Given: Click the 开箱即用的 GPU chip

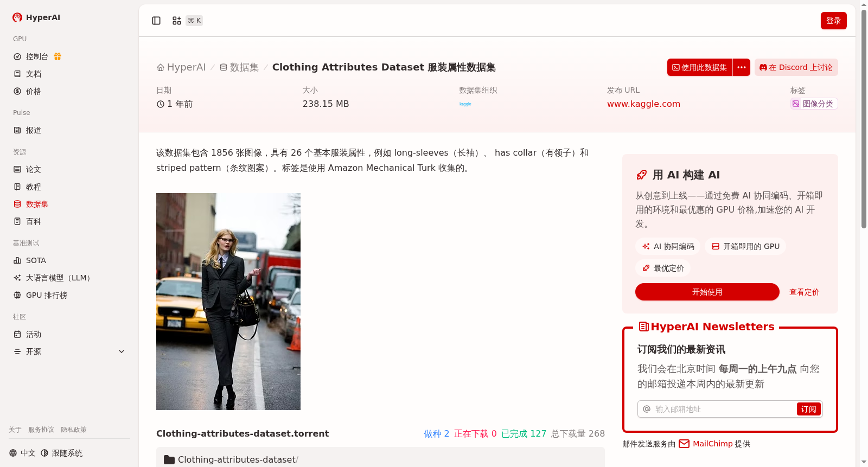Looking at the screenshot, I should pyautogui.click(x=745, y=246).
